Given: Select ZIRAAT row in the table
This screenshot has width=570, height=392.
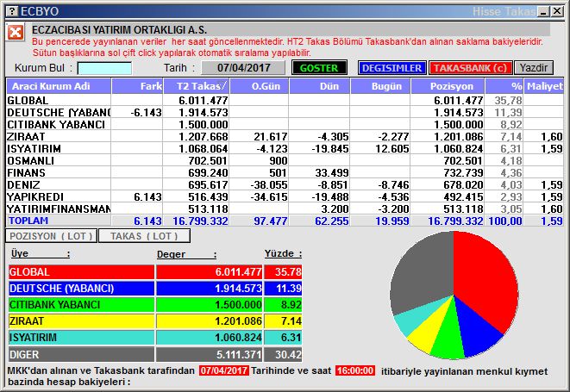Looking at the screenshot, I should [58, 137].
